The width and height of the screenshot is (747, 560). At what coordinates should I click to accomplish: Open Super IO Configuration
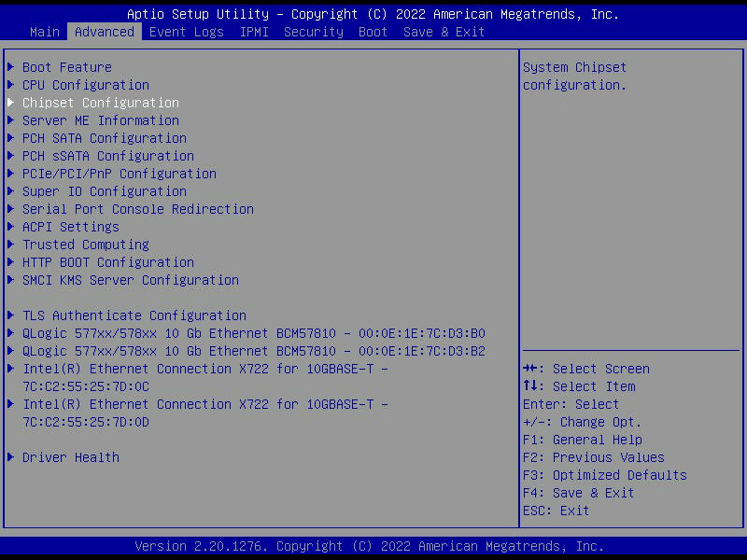pos(105,191)
